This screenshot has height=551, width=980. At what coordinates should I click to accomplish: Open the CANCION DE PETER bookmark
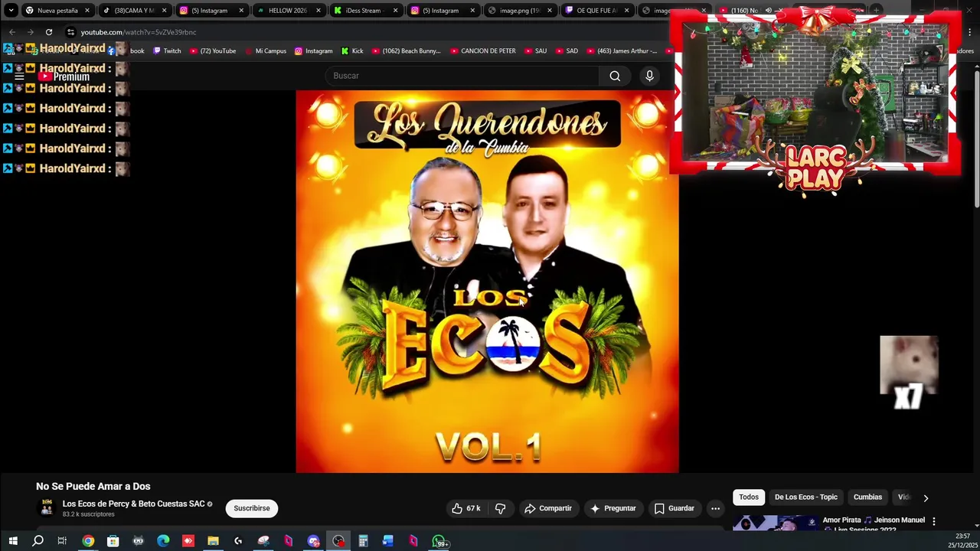click(482, 51)
